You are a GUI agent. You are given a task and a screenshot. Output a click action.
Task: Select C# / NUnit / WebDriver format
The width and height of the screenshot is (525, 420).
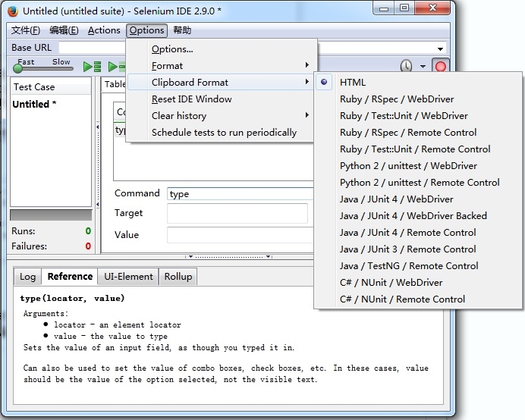[x=418, y=283]
